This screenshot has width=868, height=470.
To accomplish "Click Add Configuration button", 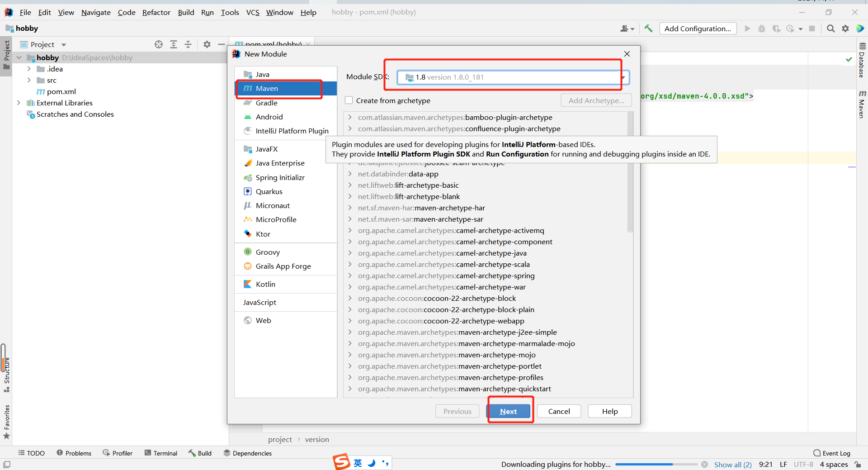I will (698, 28).
